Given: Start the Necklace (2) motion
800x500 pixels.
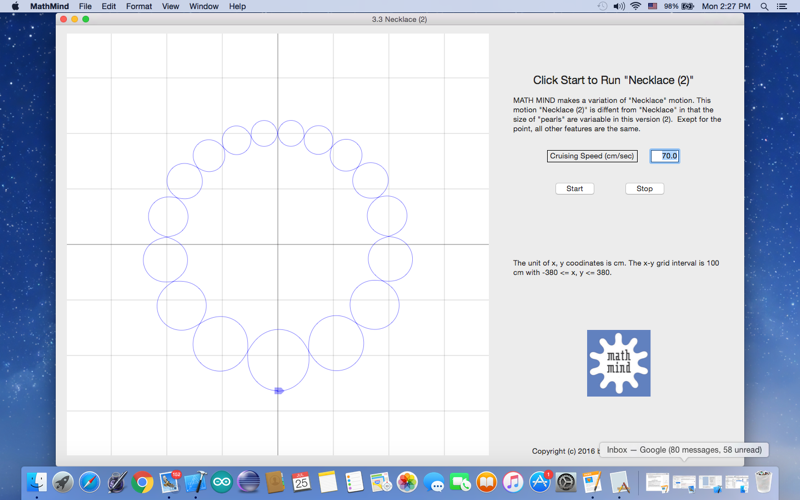Looking at the screenshot, I should [x=574, y=188].
